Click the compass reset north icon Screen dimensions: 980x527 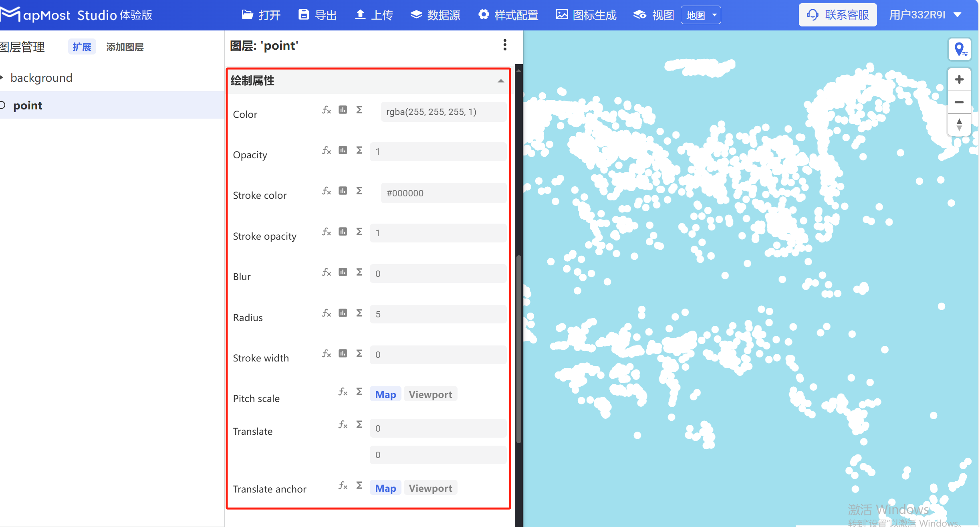pos(959,125)
